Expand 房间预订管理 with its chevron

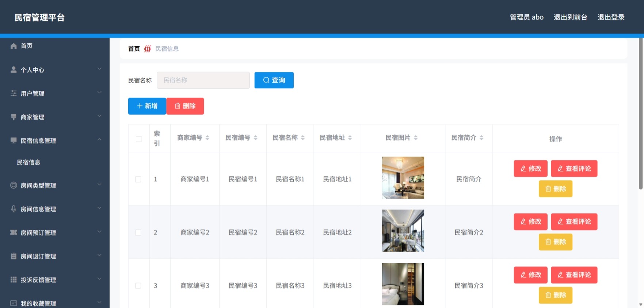99,231
